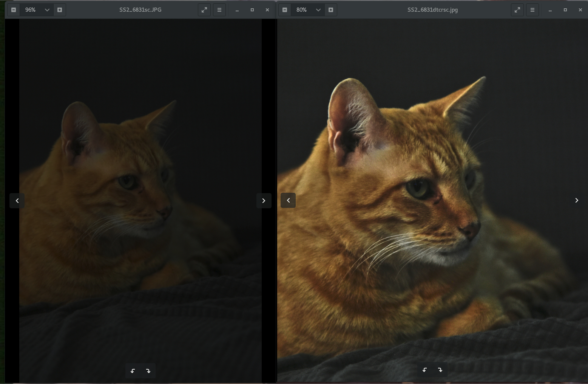The image size is (588, 384).
Task: Minimize the SS2_6831sc.JPG window
Action: (237, 10)
